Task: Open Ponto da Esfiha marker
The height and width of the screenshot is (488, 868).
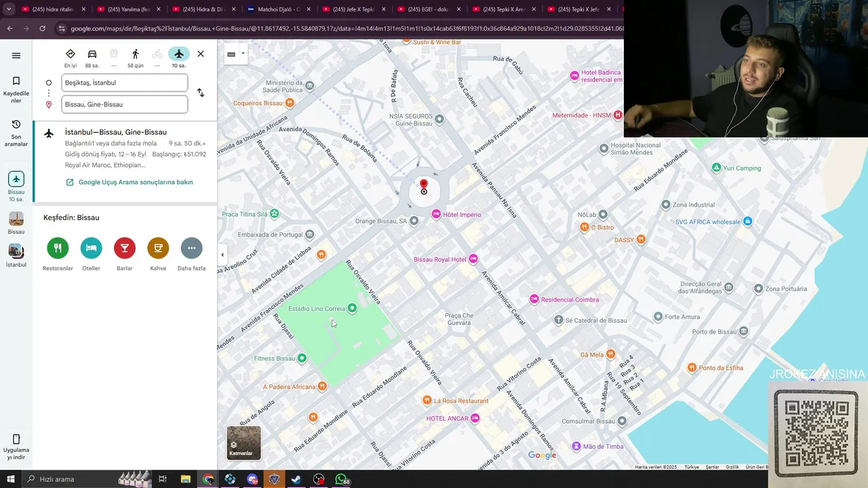Action: (692, 367)
